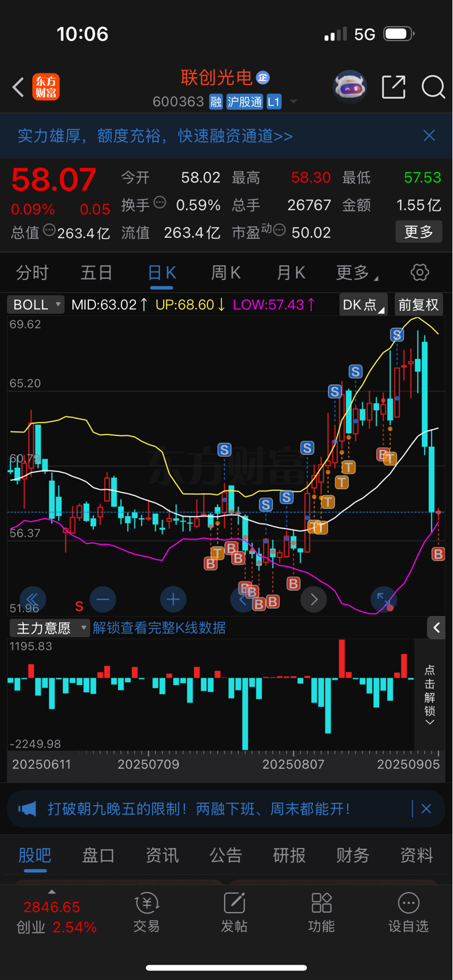This screenshot has width=453, height=980.
Task: Tap the latest B buy marker at right edge
Action: [438, 554]
